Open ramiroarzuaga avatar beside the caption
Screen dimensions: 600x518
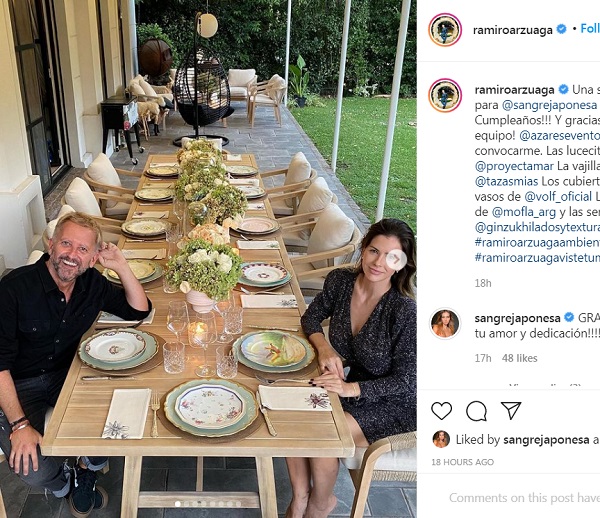point(445,96)
